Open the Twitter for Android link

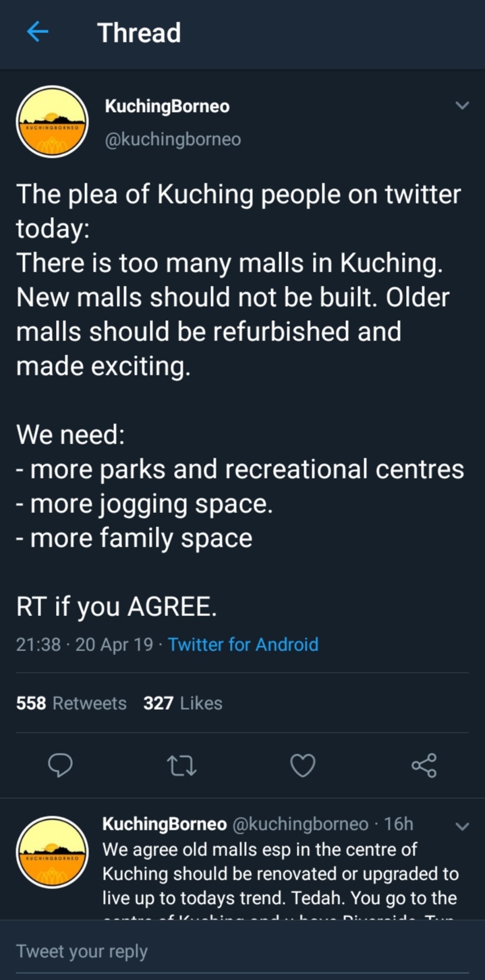(243, 644)
